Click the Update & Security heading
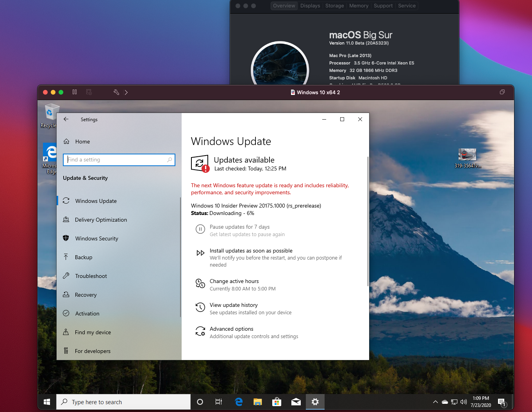Screen dimensions: 532x412 click(x=85, y=178)
